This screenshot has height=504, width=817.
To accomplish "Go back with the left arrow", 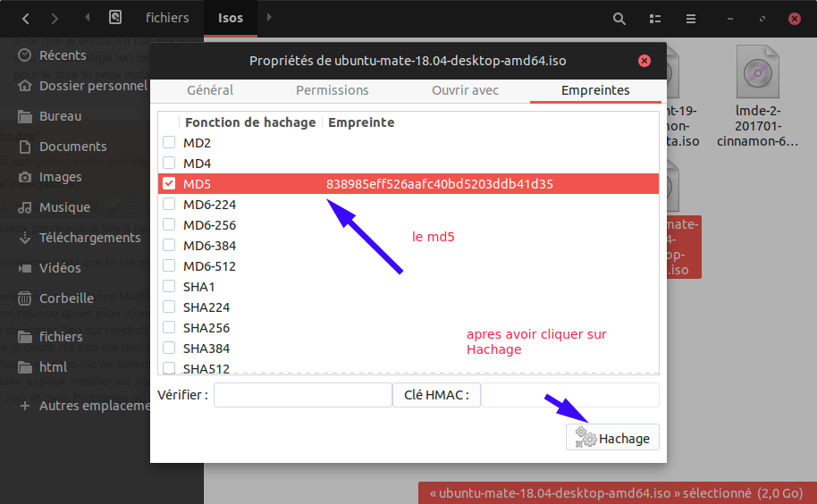I will point(26,19).
